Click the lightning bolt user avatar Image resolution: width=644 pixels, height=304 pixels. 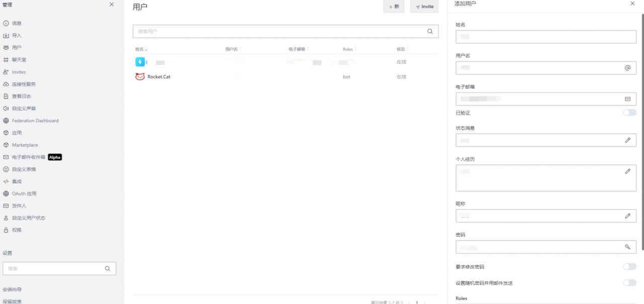[140, 62]
